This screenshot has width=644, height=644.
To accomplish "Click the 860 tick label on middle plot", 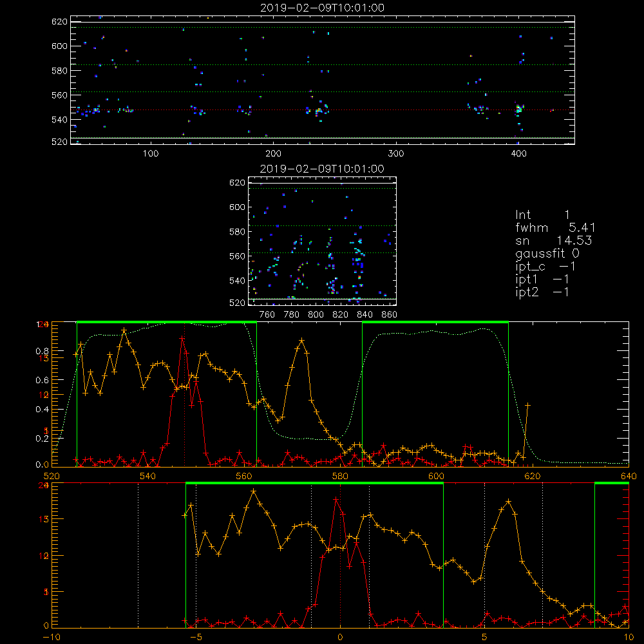I will [x=389, y=315].
